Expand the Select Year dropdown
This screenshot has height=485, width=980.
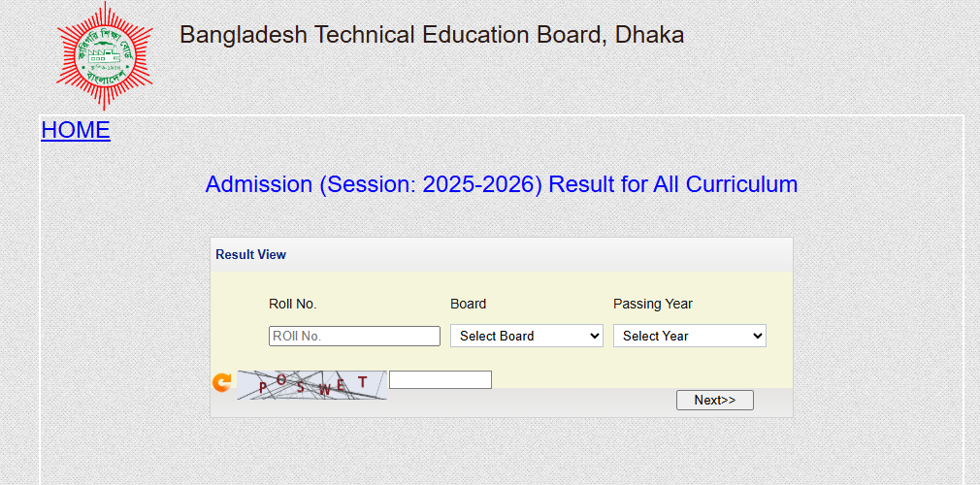click(689, 337)
